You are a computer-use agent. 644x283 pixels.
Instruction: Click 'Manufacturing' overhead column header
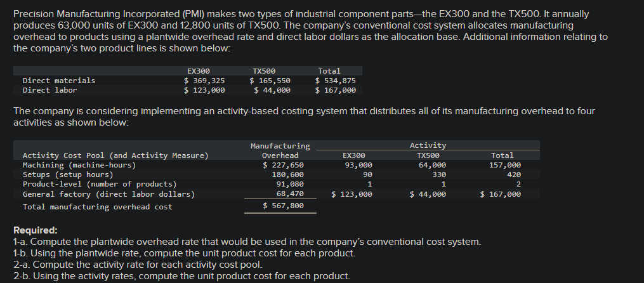pos(280,146)
